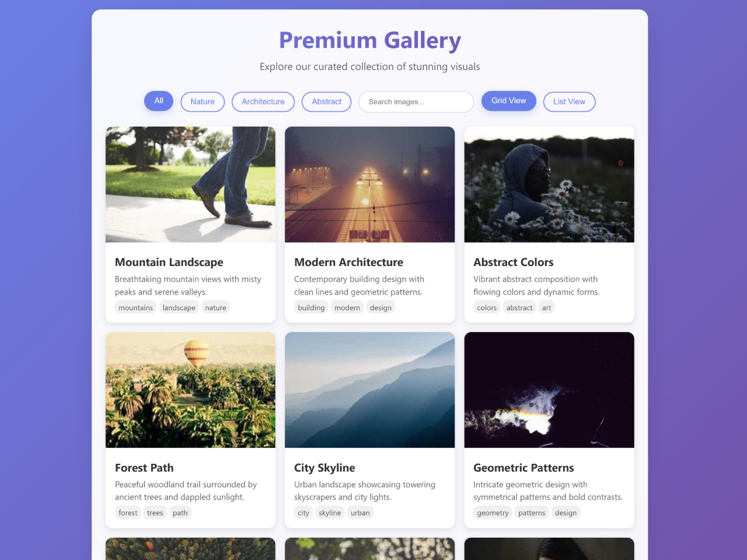This screenshot has height=560, width=747.
Task: Filter gallery by Nature
Action: coord(203,101)
